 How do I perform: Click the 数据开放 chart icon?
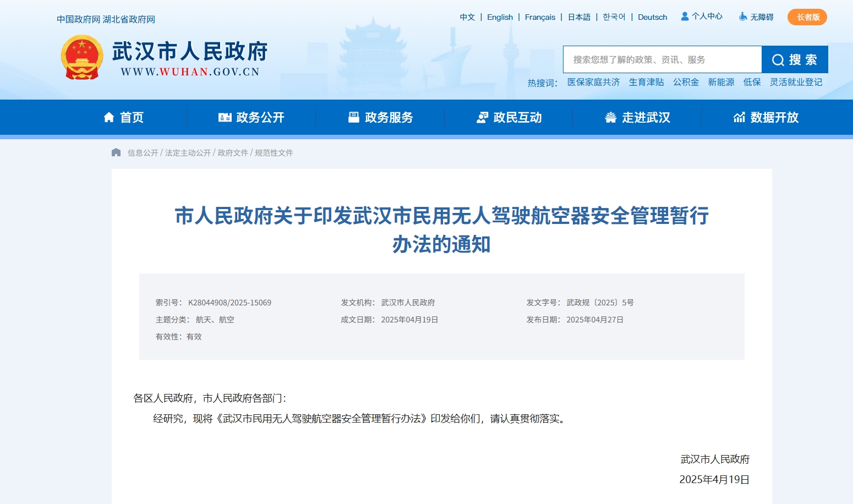point(739,117)
